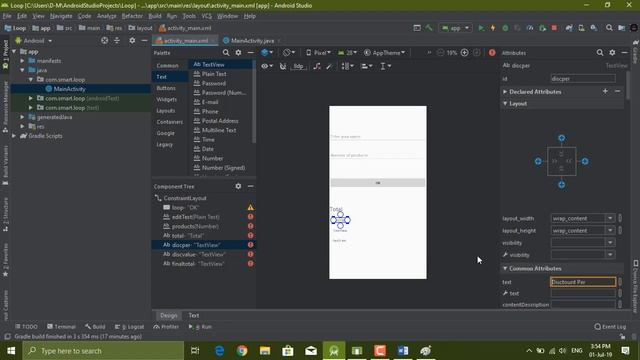The height and width of the screenshot is (360, 640).
Task: Search the Palette with magnifier icon
Action: [x=226, y=53]
